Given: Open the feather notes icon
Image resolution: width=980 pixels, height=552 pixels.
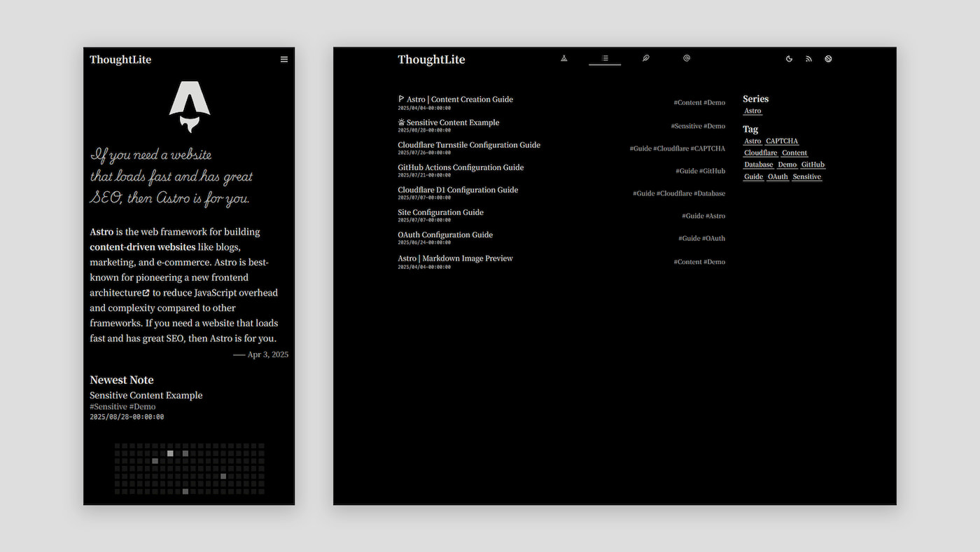Looking at the screenshot, I should (x=645, y=59).
